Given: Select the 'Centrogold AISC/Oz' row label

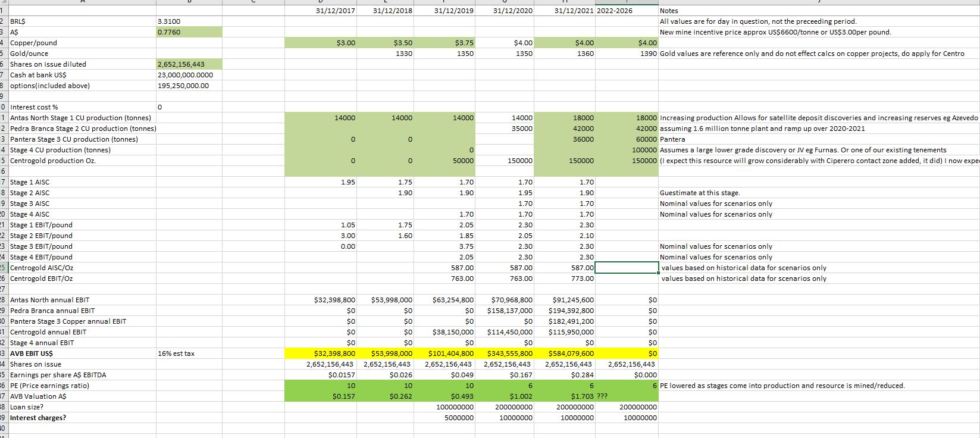Looking at the screenshot, I should tap(42, 268).
